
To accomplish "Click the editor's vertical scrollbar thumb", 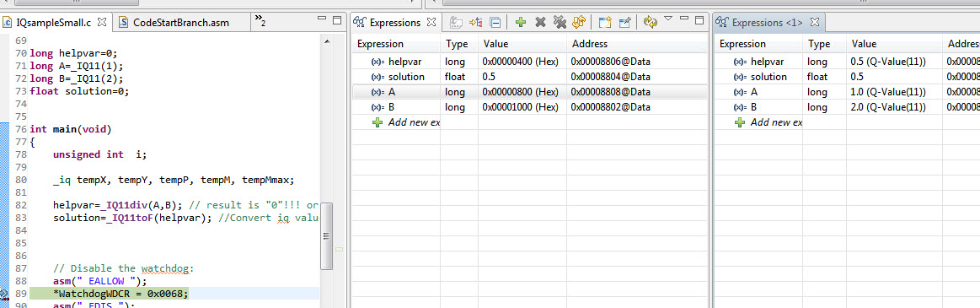I will 325,236.
